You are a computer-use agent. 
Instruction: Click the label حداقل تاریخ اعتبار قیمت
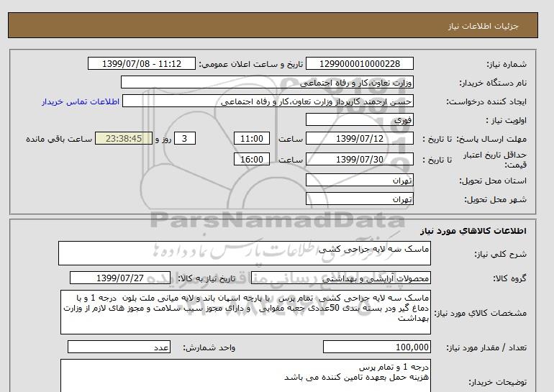pyautogui.click(x=495, y=160)
